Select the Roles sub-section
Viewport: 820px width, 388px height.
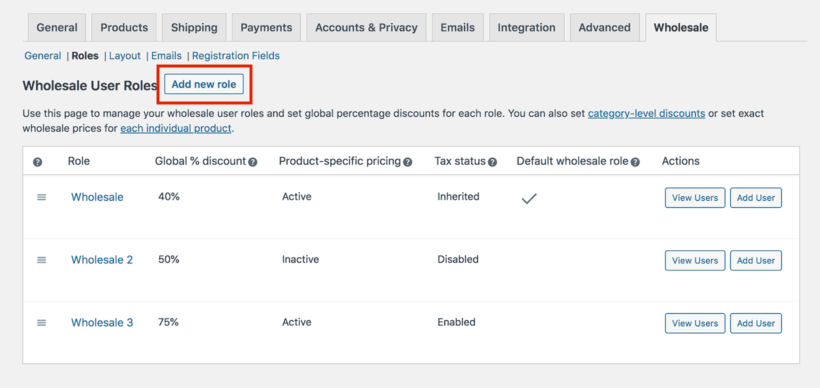[x=85, y=55]
